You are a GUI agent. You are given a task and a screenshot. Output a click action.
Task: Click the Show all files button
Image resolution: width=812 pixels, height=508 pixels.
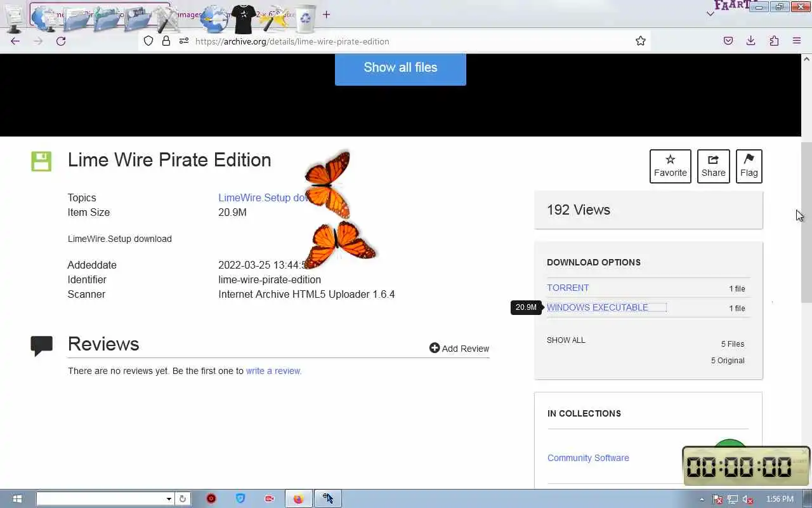click(x=400, y=68)
